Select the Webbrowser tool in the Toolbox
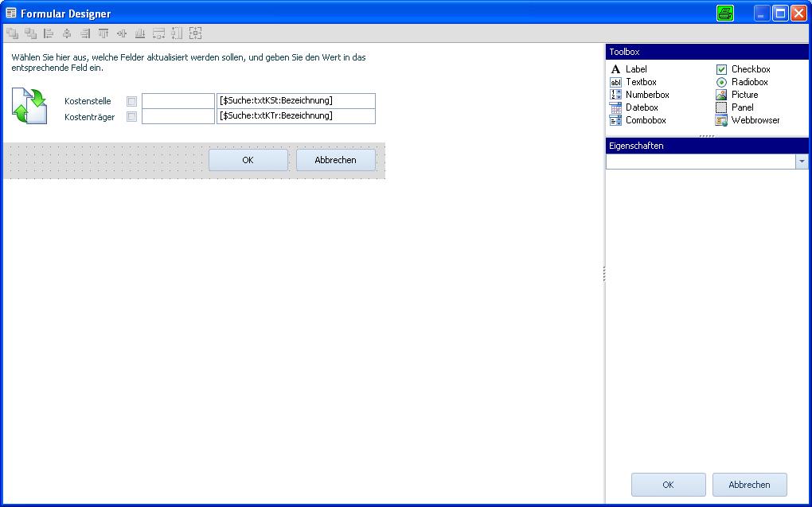 (x=748, y=120)
